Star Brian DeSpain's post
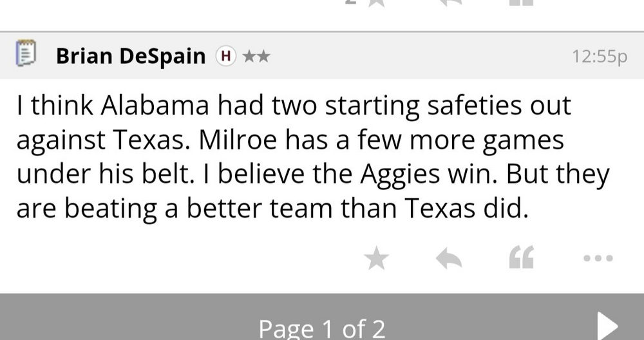Viewport: 644px width, 340px height. pyautogui.click(x=377, y=259)
